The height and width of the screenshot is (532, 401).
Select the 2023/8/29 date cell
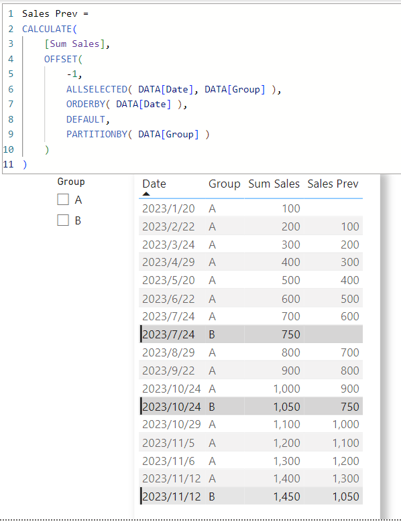point(168,352)
